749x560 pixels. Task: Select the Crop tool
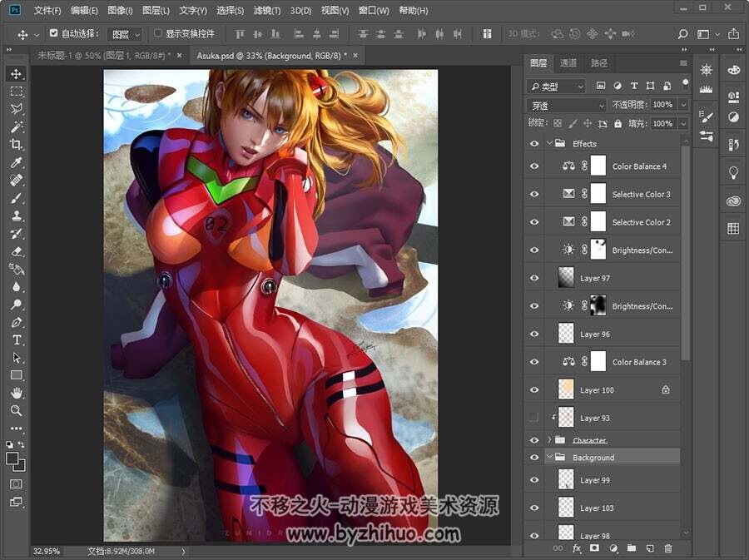coord(17,145)
